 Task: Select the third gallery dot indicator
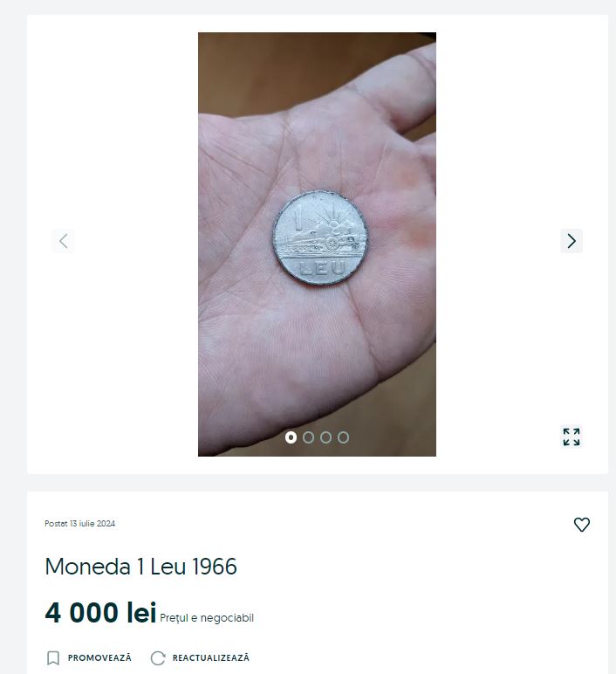(x=326, y=437)
